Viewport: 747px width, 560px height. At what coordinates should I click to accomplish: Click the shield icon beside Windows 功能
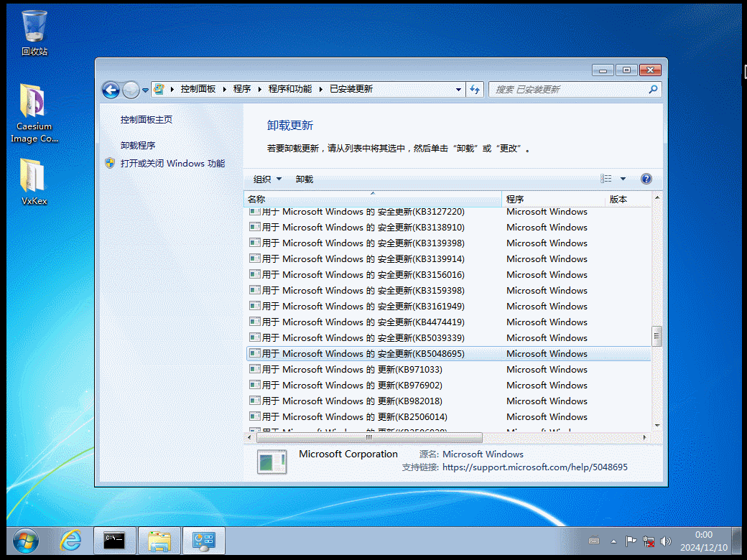(110, 164)
